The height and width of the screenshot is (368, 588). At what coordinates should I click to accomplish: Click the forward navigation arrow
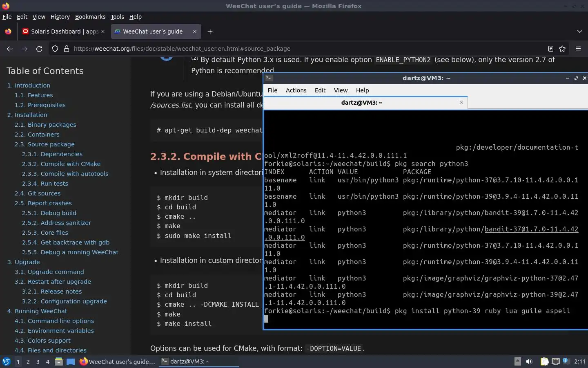pos(24,49)
